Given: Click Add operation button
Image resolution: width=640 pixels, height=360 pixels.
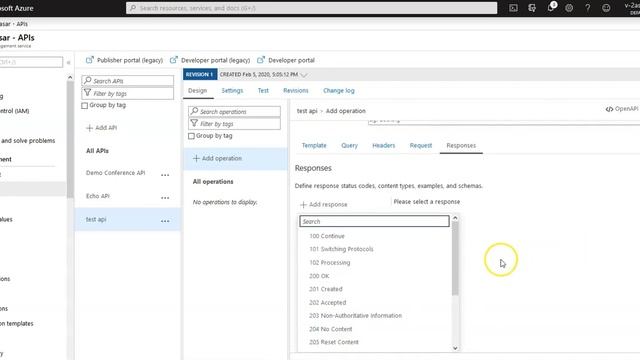Looking at the screenshot, I should click(217, 158).
